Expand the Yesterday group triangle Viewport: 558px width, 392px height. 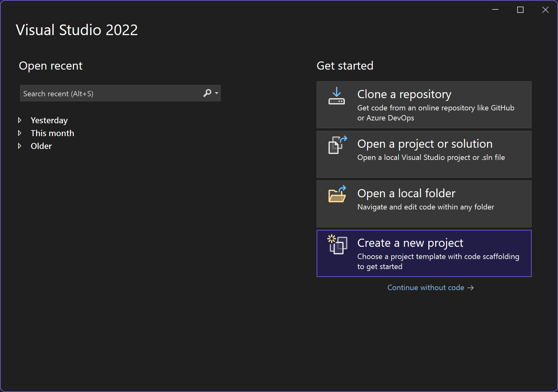pyautogui.click(x=20, y=120)
